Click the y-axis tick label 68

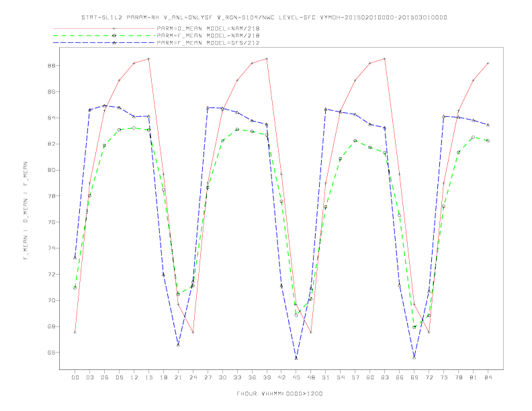51,326
